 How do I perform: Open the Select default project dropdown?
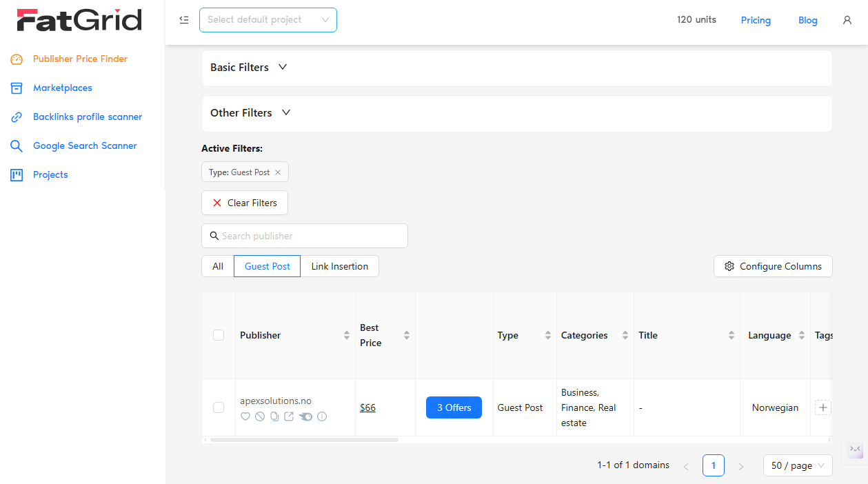click(268, 20)
